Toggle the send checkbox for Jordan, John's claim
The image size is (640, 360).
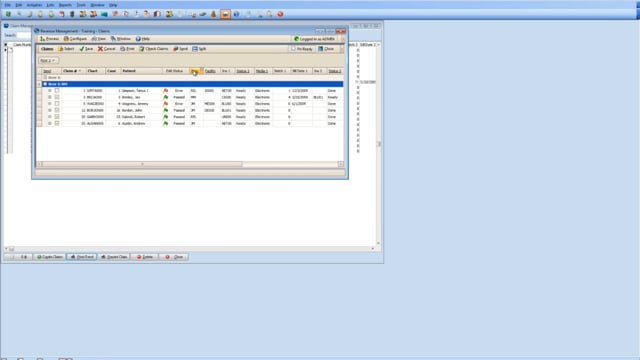pos(57,110)
